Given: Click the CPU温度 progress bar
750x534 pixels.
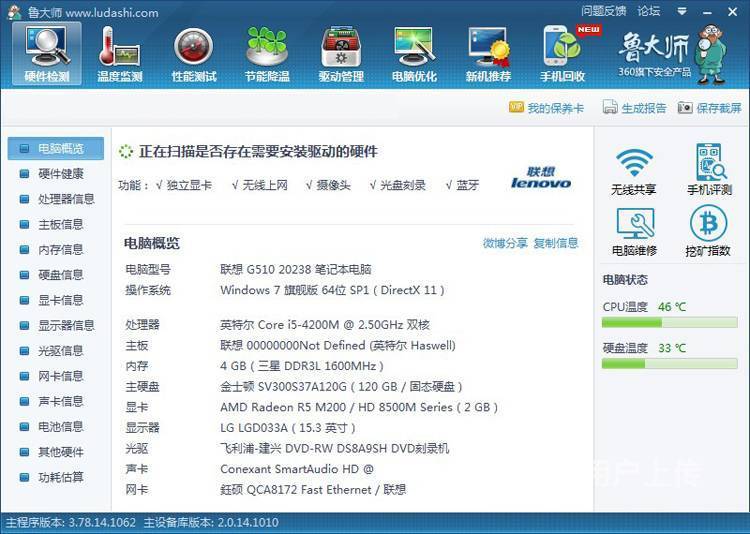Looking at the screenshot, I should tap(669, 323).
